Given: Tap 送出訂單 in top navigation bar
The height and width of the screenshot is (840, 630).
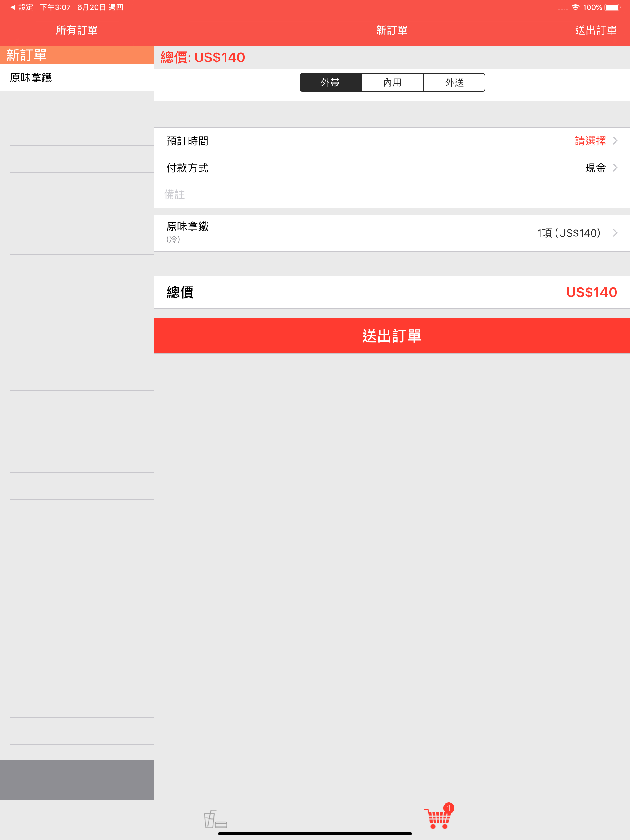Looking at the screenshot, I should pyautogui.click(x=596, y=30).
